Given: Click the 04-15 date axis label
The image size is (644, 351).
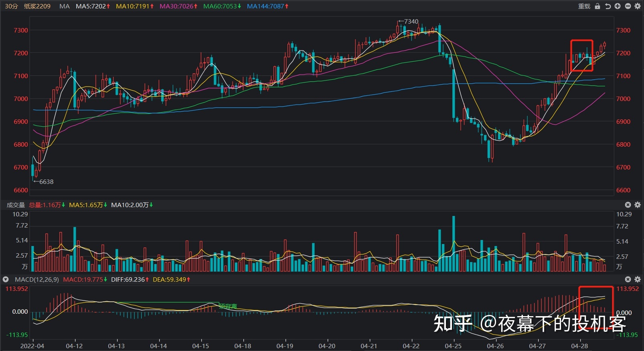Looking at the screenshot, I should [200, 346].
